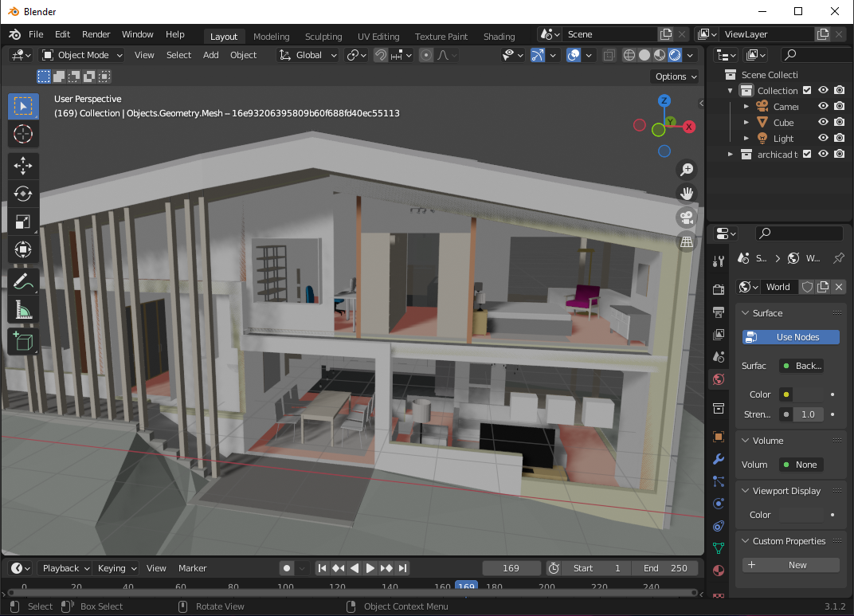Select the Rotate tool

pyautogui.click(x=23, y=194)
